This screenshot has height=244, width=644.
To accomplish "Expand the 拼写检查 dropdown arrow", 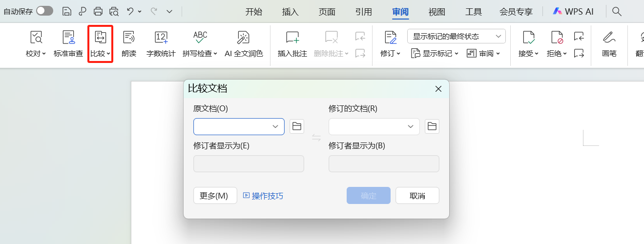I will pyautogui.click(x=215, y=54).
